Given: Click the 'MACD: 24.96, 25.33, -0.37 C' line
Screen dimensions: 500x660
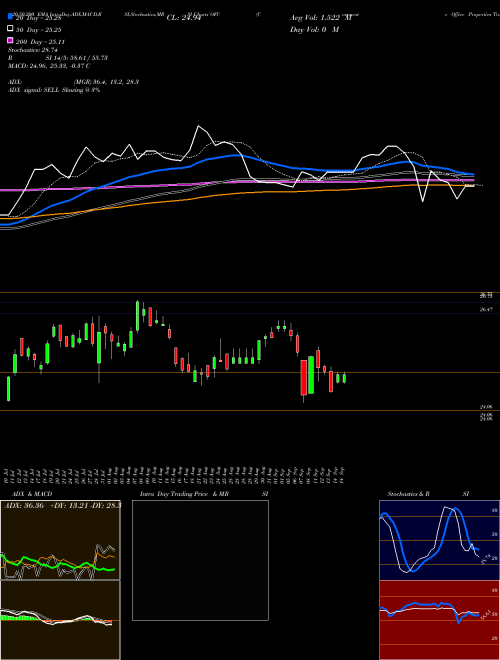Looking at the screenshot, I should 49,66.
